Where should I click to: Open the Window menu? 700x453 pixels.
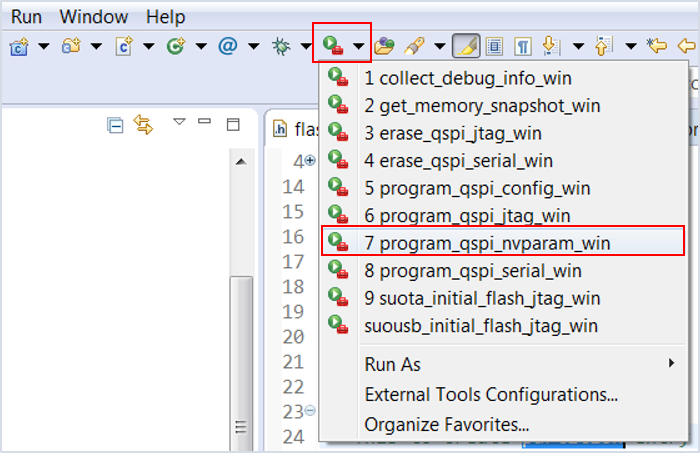(x=94, y=17)
